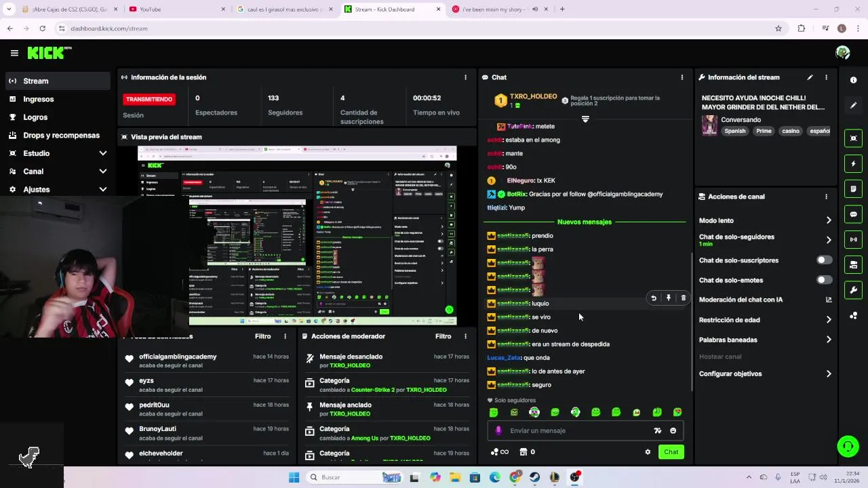Open Steam from the taskbar
The width and height of the screenshot is (868, 488).
(535, 477)
